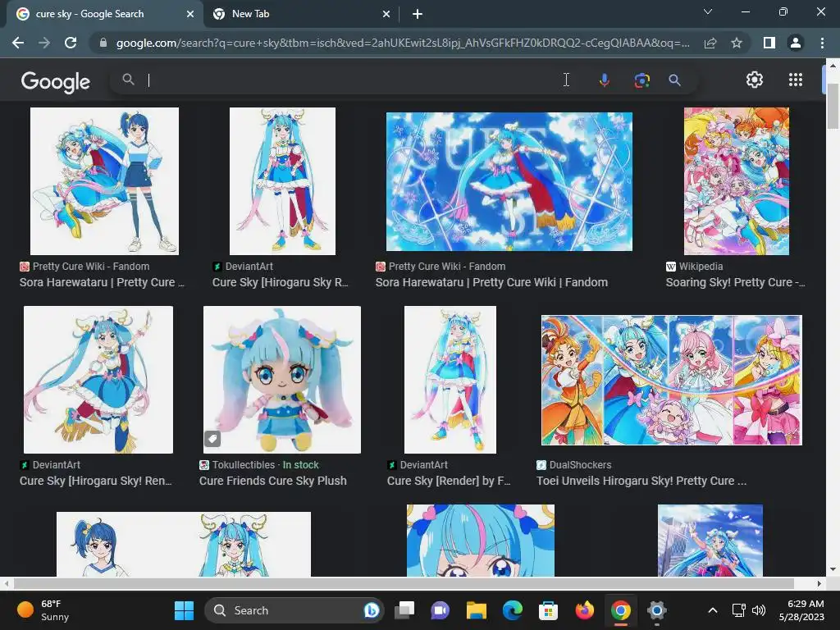Open 'Toei Unveils Hirogaru Sky! Pretty Cure' link

tap(641, 481)
